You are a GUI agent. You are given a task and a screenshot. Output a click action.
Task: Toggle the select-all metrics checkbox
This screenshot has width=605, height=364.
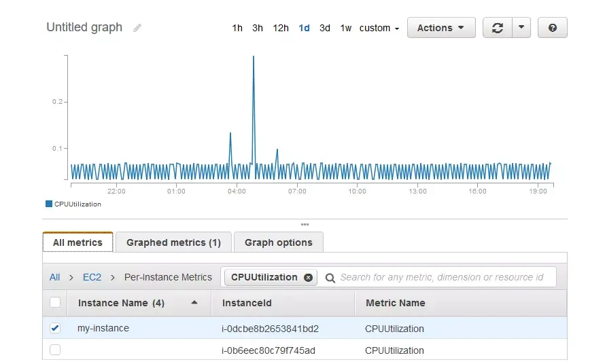[x=55, y=302]
